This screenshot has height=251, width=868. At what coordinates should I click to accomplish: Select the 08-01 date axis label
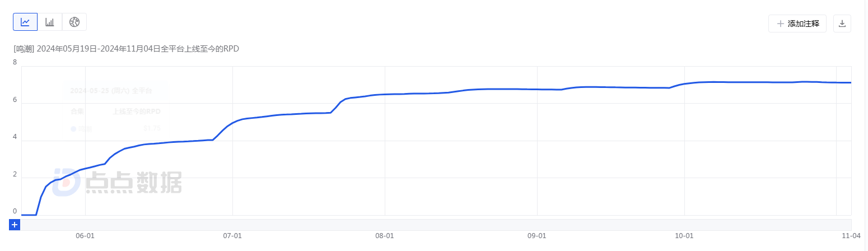click(385, 236)
